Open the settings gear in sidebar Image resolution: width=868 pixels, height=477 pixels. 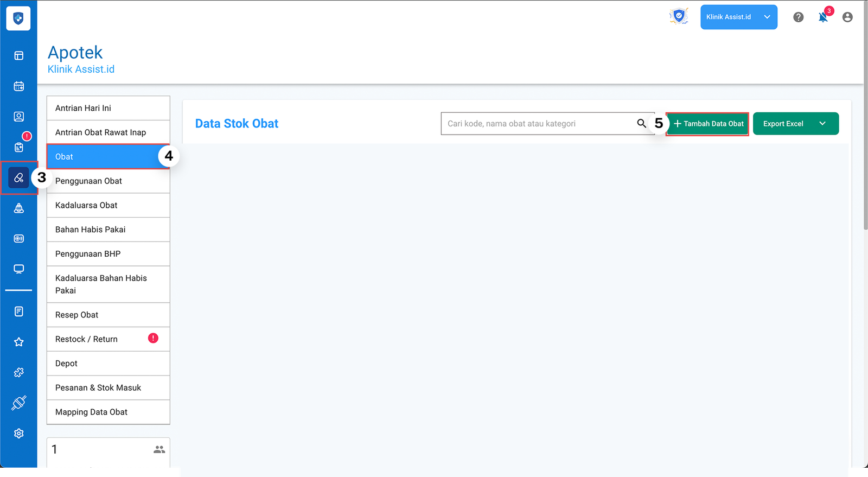pos(19,433)
